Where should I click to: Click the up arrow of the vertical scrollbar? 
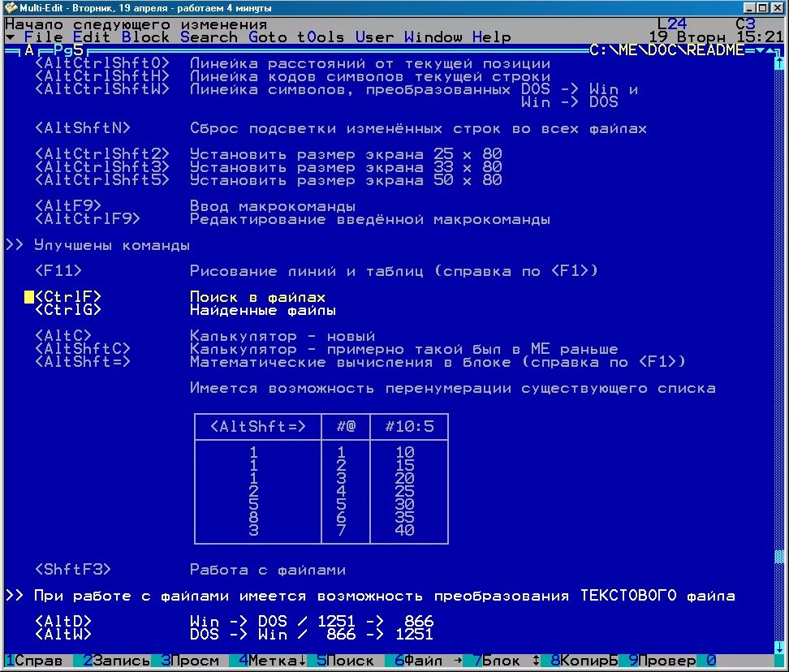click(779, 62)
